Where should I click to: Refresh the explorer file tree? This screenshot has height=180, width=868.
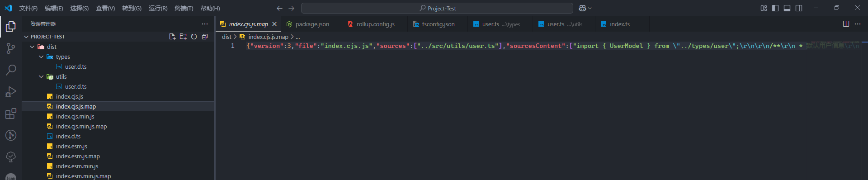tap(194, 37)
